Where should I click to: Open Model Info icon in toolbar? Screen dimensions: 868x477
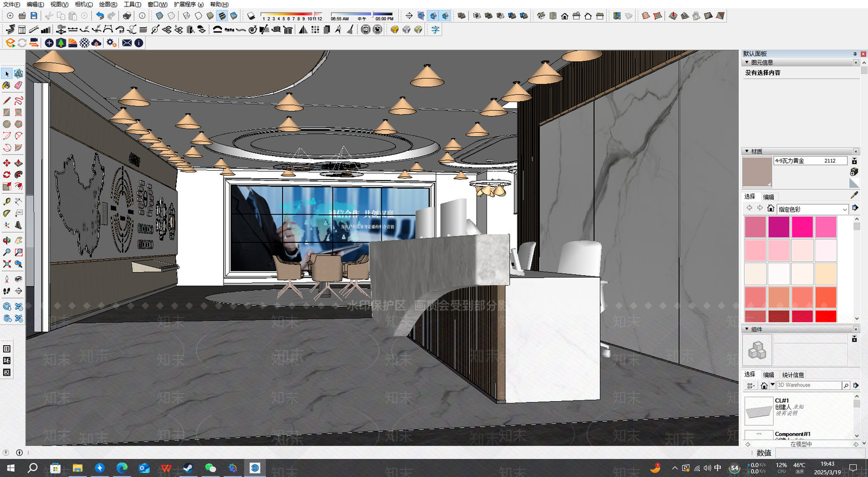pos(142,16)
